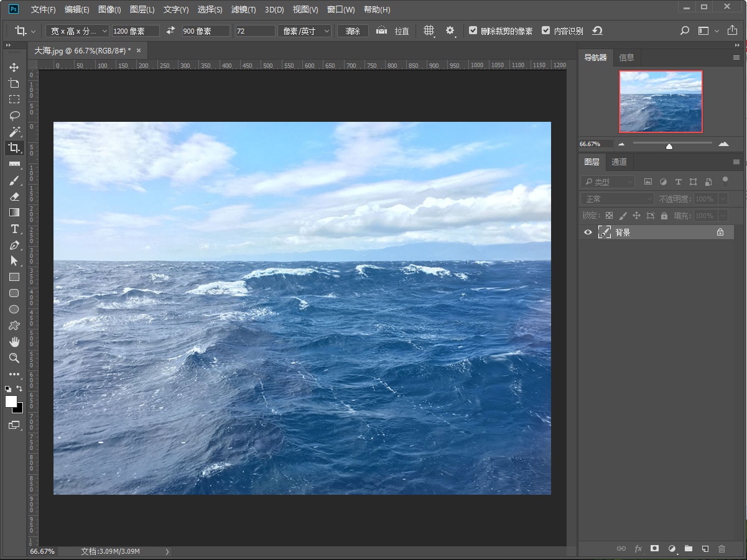Viewport: 747px width, 560px height.
Task: Select the Lasso tool
Action: pyautogui.click(x=14, y=116)
